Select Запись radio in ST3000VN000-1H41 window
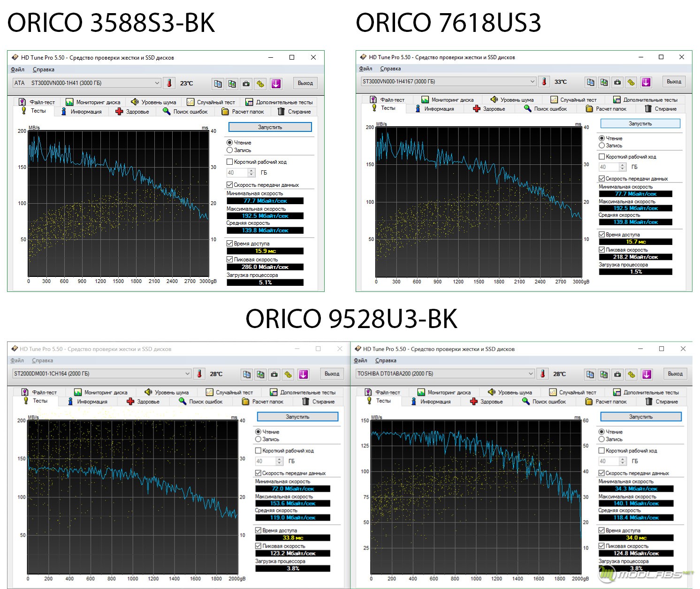The width and height of the screenshot is (700, 589). pyautogui.click(x=230, y=150)
